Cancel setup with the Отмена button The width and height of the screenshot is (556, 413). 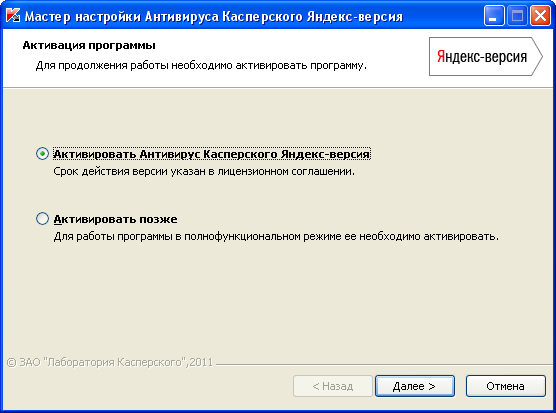click(x=505, y=386)
